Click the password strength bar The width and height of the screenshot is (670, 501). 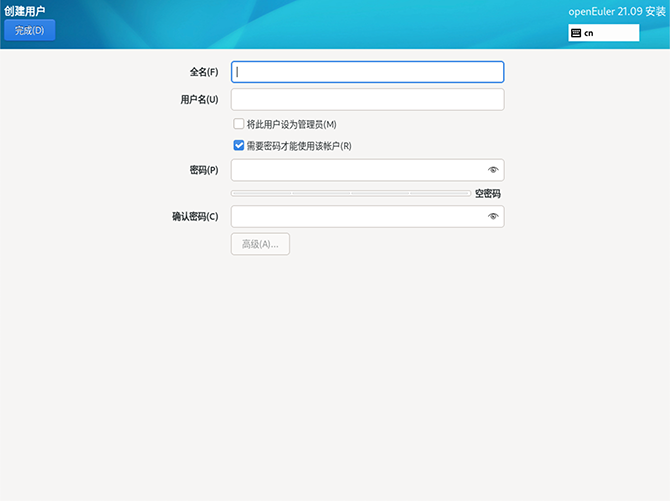tap(350, 193)
